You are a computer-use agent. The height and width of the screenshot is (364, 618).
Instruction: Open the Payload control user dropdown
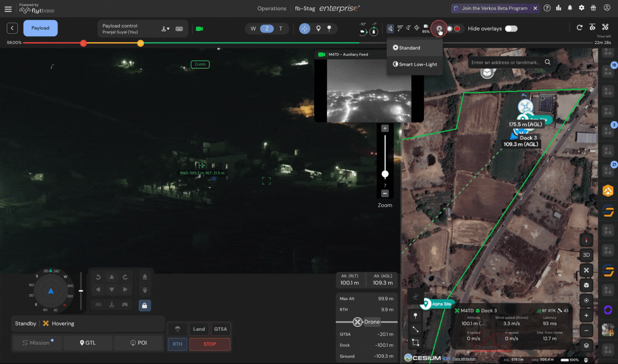[x=165, y=29]
